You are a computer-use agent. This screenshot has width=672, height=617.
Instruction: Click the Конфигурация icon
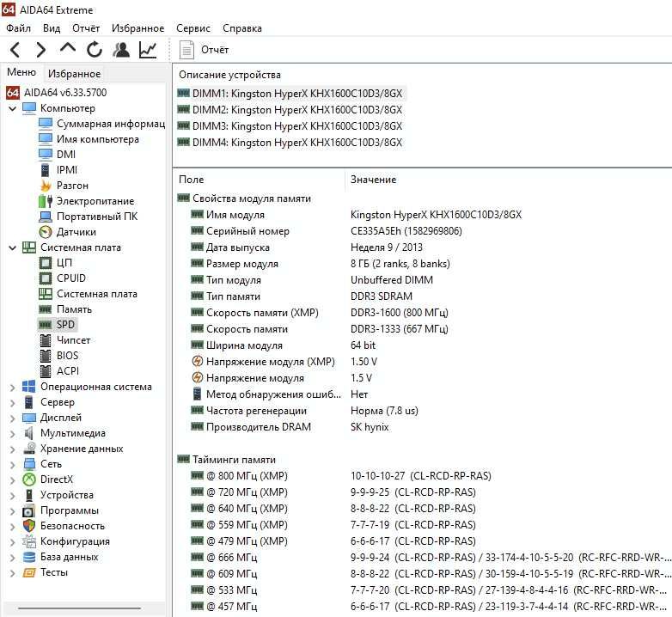tap(28, 541)
